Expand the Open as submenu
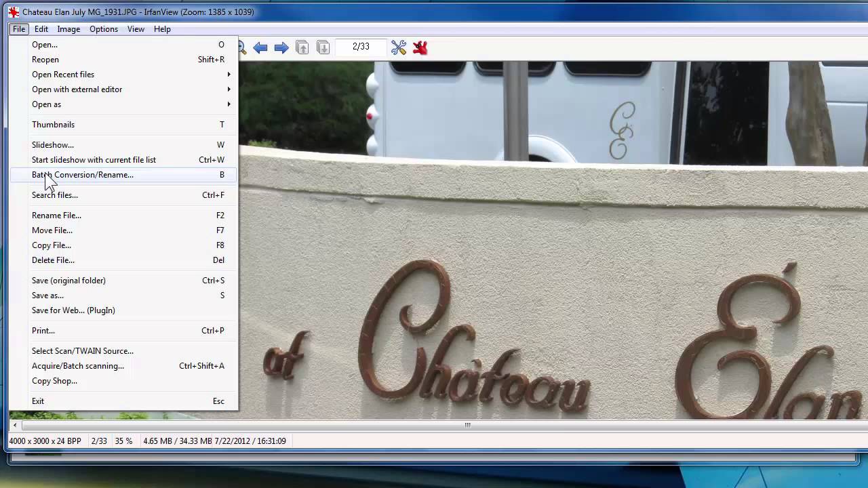868x488 pixels. 123,104
